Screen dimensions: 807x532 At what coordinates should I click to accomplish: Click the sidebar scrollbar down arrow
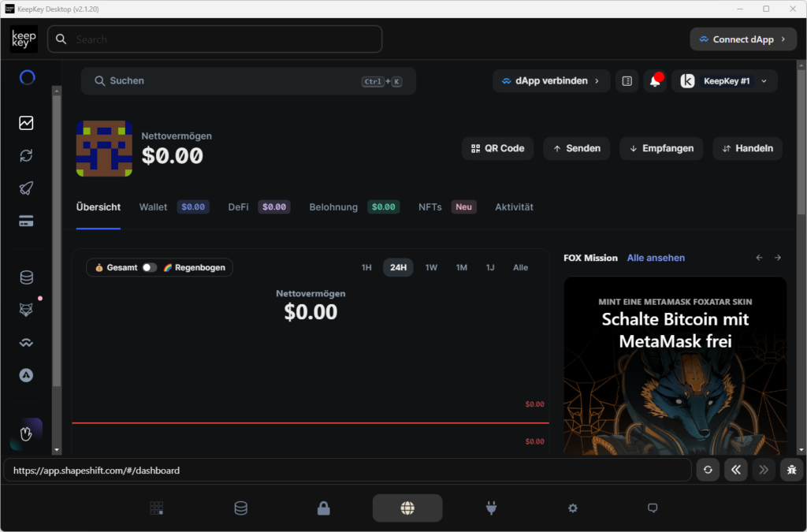coord(57,450)
